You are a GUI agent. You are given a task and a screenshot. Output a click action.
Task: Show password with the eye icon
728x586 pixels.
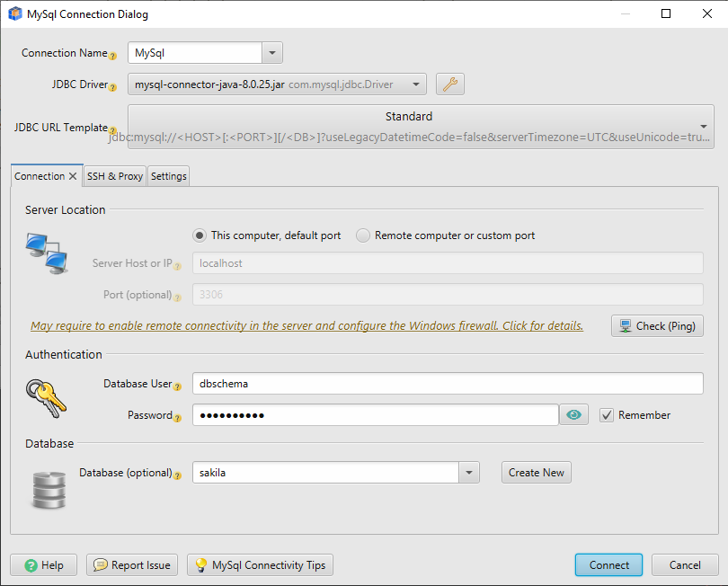tap(573, 414)
